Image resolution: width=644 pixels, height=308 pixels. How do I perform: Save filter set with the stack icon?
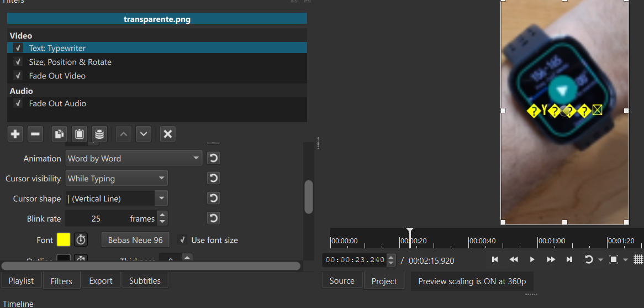click(x=99, y=134)
